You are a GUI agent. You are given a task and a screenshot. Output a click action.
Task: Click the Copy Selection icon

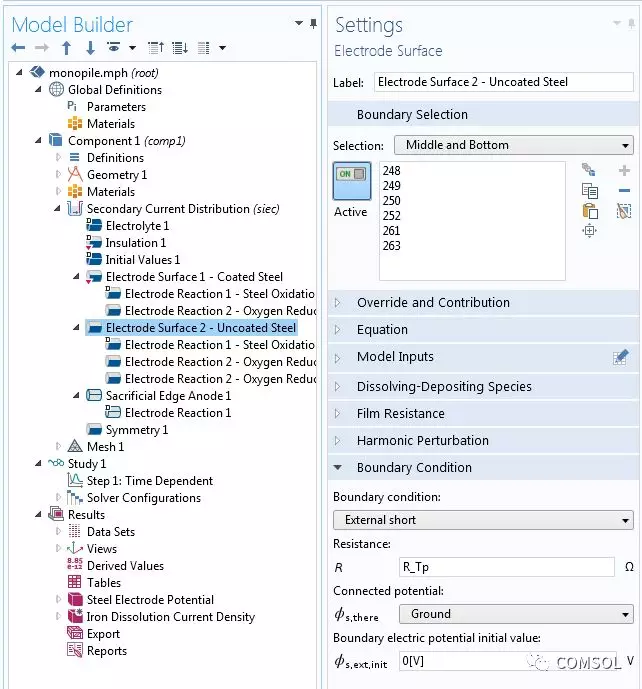(590, 191)
